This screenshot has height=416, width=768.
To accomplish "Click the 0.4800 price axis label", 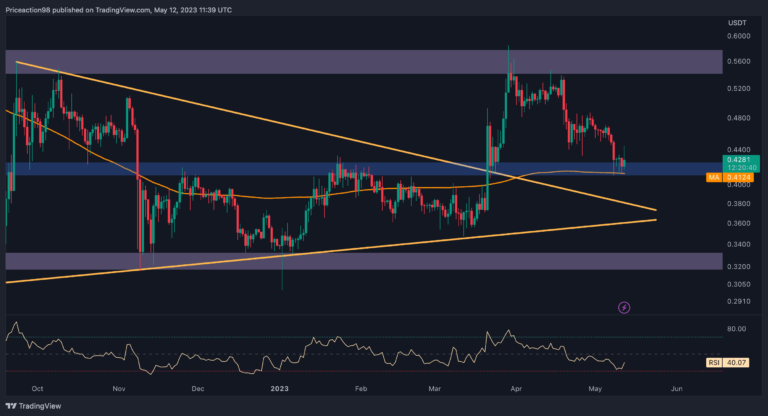I will pos(739,118).
